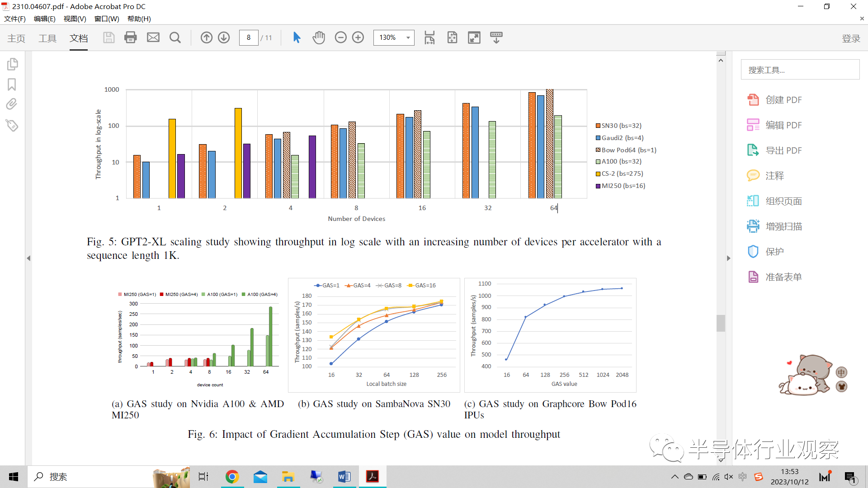Viewport: 868px width, 488px height.
Task: Open the 准备表单 tool
Action: click(x=774, y=277)
